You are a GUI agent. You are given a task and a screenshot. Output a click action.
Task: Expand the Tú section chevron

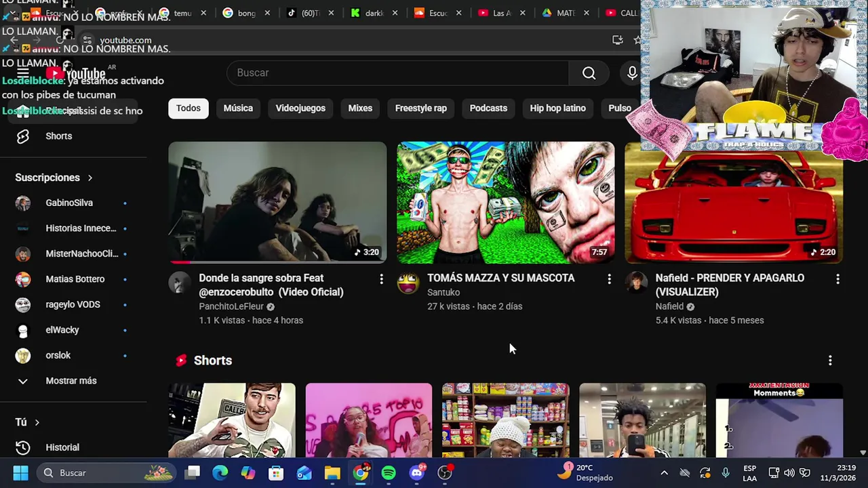pyautogui.click(x=37, y=422)
